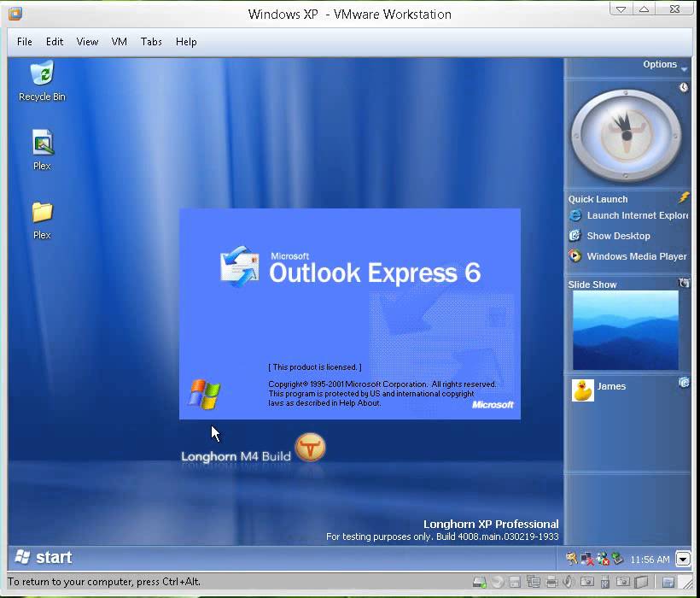Click the 'This product is licensed' splash text
Screen dimensions: 700x598
click(x=315, y=367)
